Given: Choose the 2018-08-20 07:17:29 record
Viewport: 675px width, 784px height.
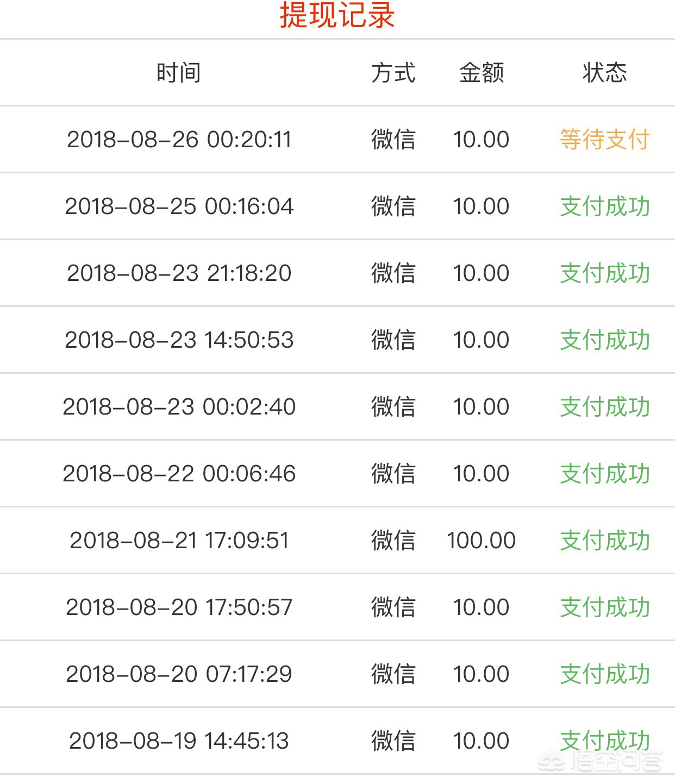Looking at the screenshot, I should tap(337, 674).
